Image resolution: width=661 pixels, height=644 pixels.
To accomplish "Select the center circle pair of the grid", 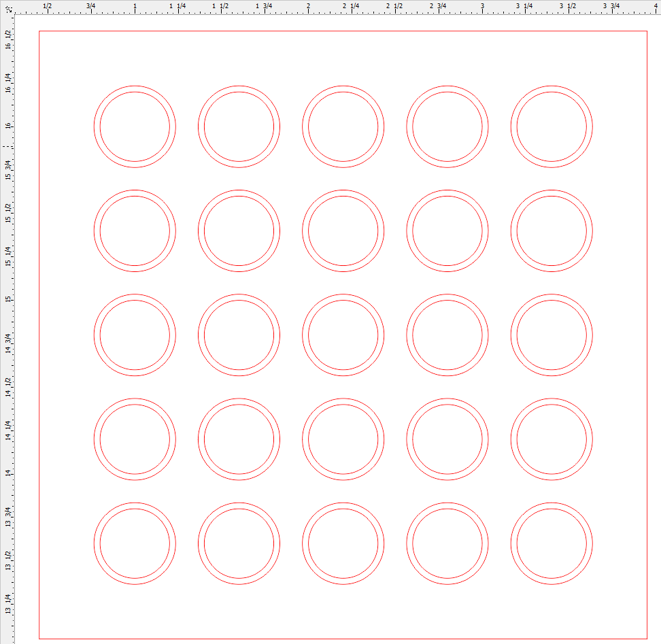I will click(x=343, y=335).
